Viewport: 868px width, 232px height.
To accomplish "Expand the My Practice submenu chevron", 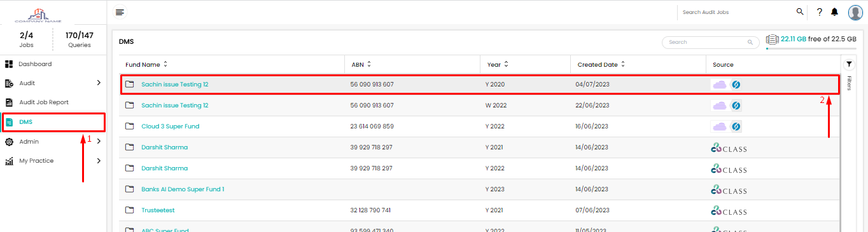I will coord(99,161).
